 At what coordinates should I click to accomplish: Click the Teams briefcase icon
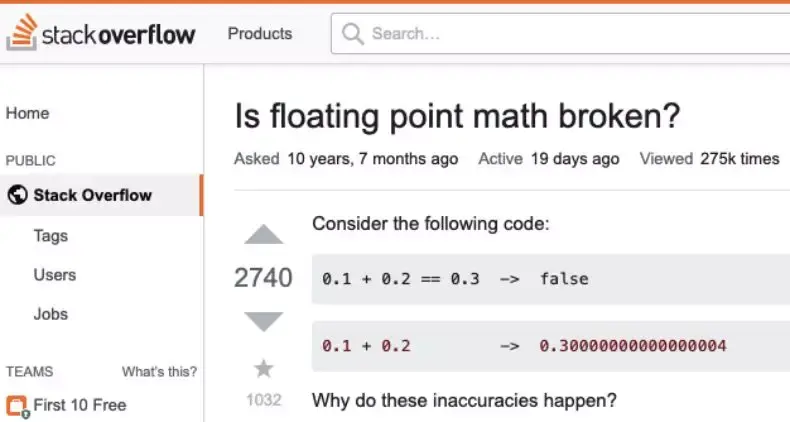[17, 406]
